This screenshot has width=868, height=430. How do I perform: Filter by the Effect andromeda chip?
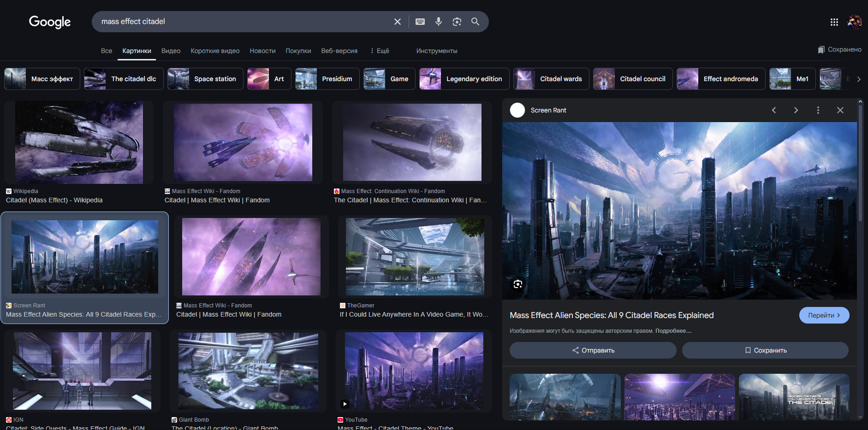721,79
